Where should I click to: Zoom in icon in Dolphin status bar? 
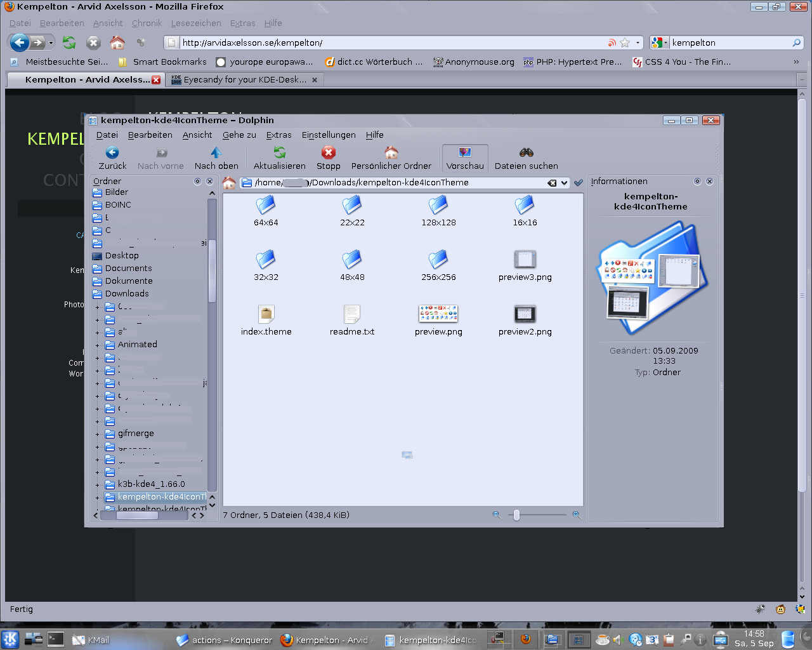[x=576, y=515]
